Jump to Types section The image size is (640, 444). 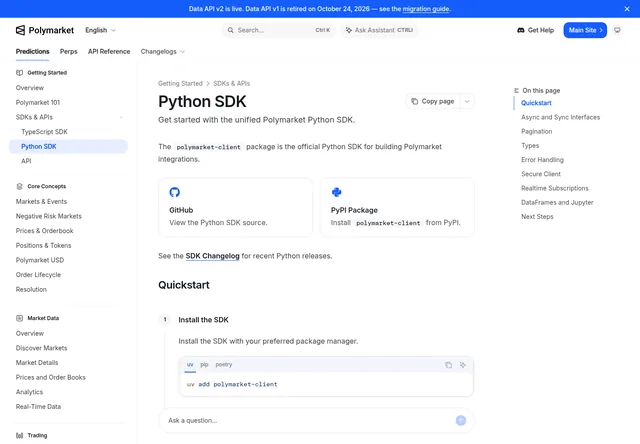click(530, 146)
